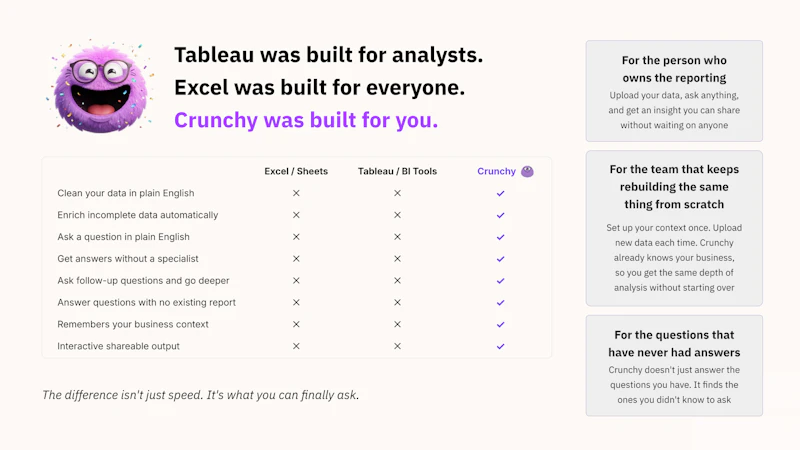Click the 'Crunchy was built for you.' headline
This screenshot has height=450, width=800.
[306, 120]
